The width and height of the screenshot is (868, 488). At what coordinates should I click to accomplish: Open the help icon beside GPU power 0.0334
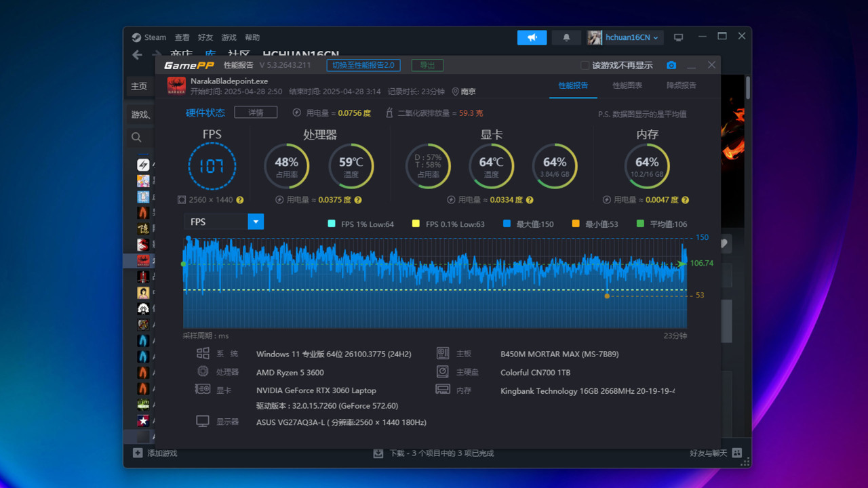click(530, 201)
